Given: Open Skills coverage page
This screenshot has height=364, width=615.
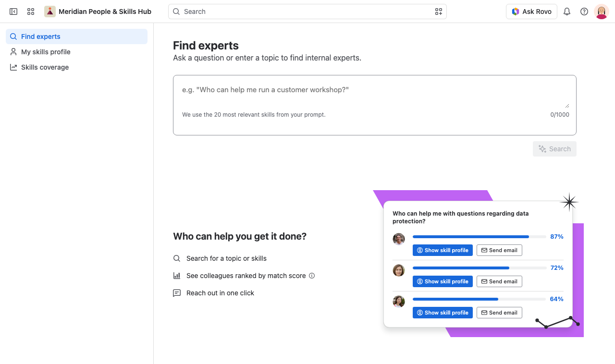Looking at the screenshot, I should coord(77,67).
